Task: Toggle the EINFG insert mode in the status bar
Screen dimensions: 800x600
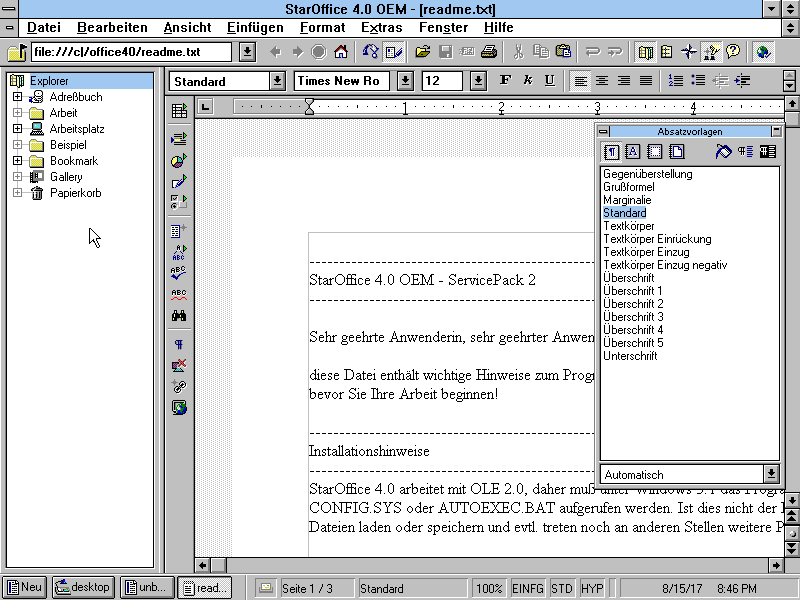Action: pyautogui.click(x=528, y=588)
